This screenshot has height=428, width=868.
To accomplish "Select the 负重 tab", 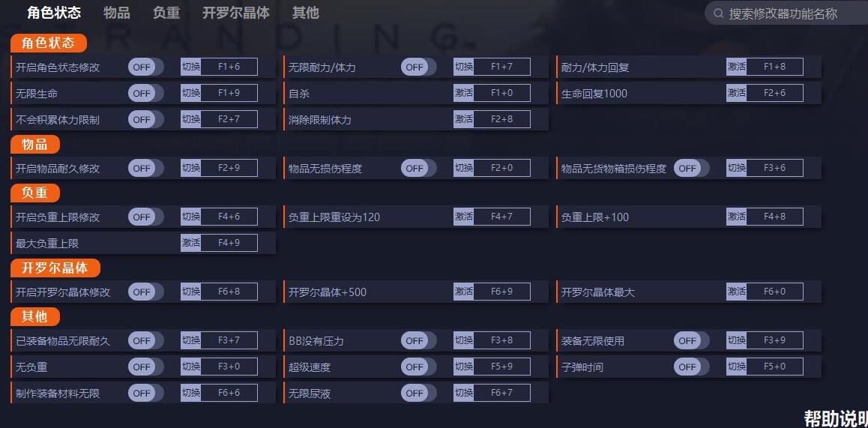I will pyautogui.click(x=166, y=13).
